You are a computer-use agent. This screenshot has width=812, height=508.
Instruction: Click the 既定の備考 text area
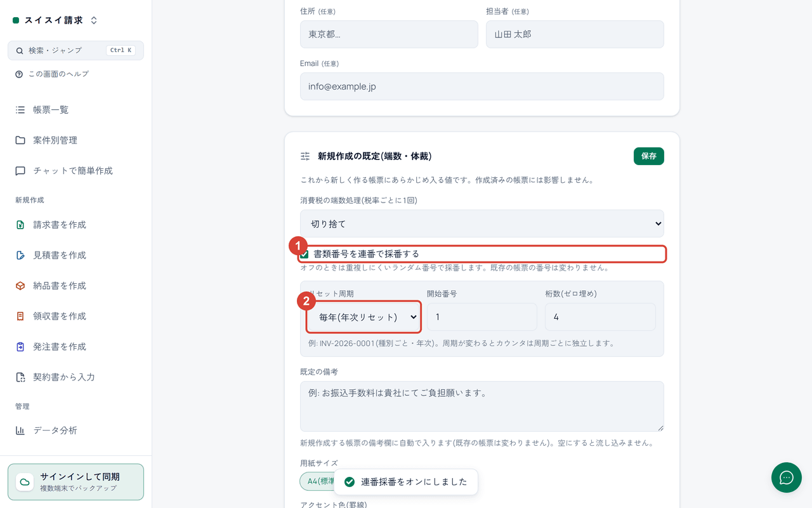[482, 406]
